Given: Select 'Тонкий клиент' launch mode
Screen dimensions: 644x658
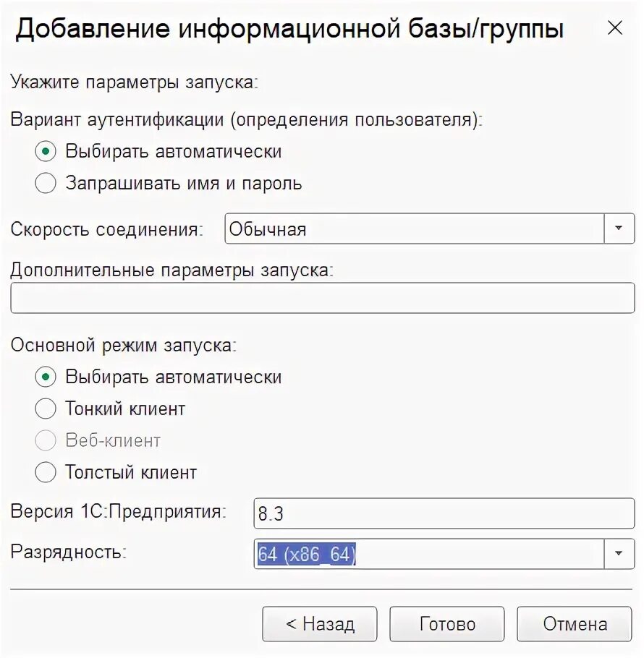Looking at the screenshot, I should [46, 409].
